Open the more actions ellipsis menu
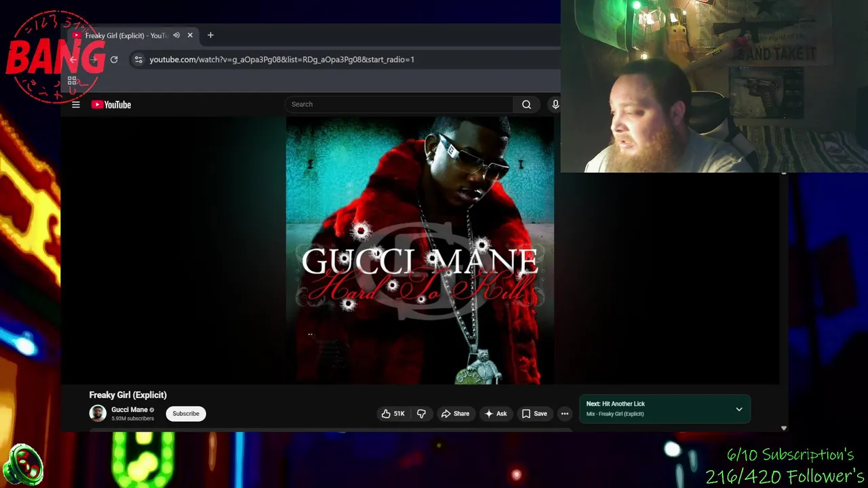 click(x=565, y=413)
